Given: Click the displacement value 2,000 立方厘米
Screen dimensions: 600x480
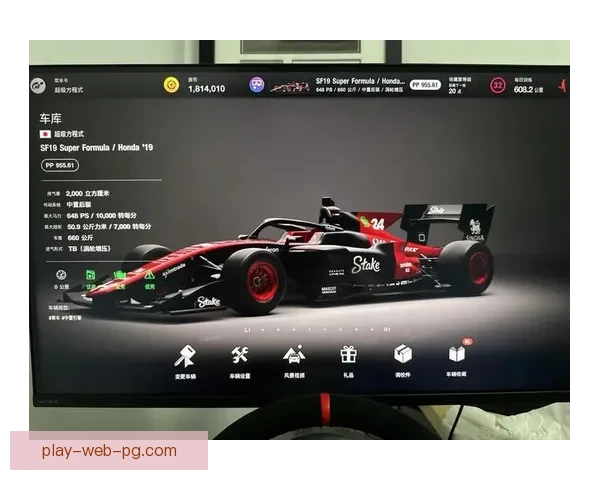Looking at the screenshot, I should [x=88, y=194].
